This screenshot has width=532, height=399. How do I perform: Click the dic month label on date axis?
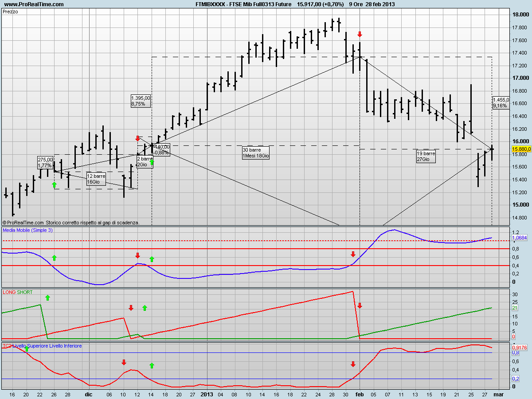pos(89,394)
